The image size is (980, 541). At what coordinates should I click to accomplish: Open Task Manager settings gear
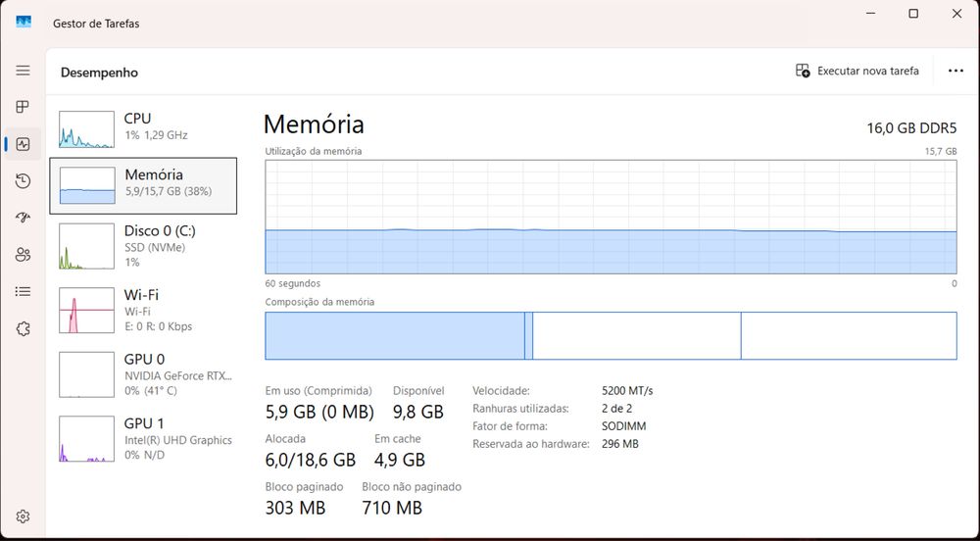click(x=24, y=516)
